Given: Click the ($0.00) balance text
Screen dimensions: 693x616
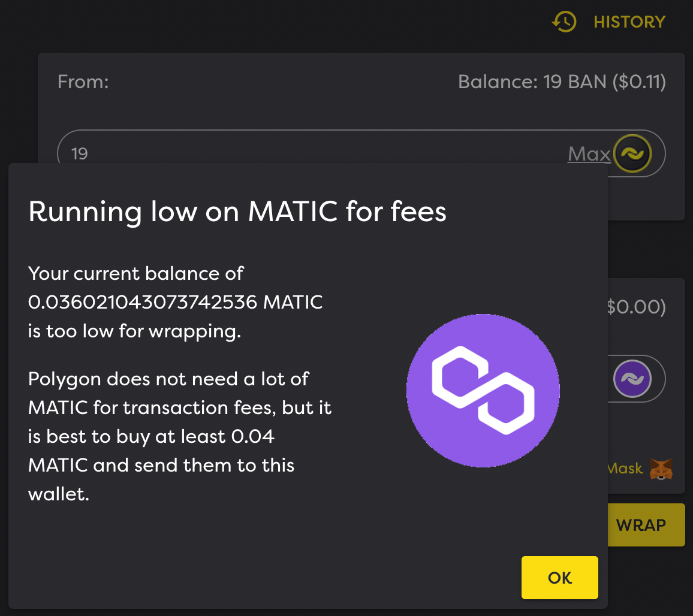Looking at the screenshot, I should coord(637,307).
